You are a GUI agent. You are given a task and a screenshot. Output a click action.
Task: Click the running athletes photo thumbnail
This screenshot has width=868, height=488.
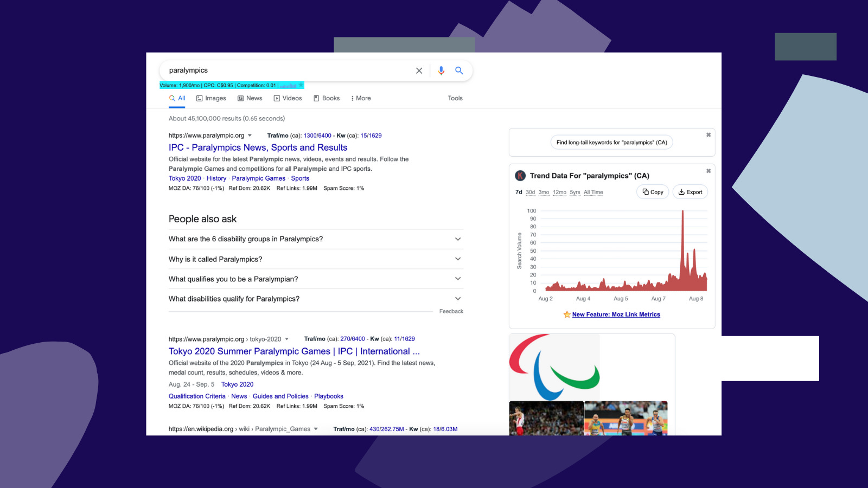[626, 418]
